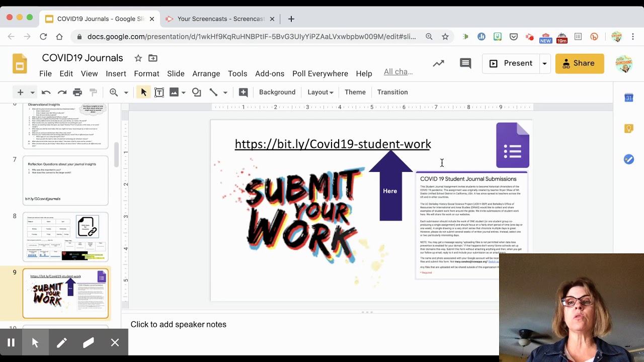Open the Layout dropdown

click(320, 92)
